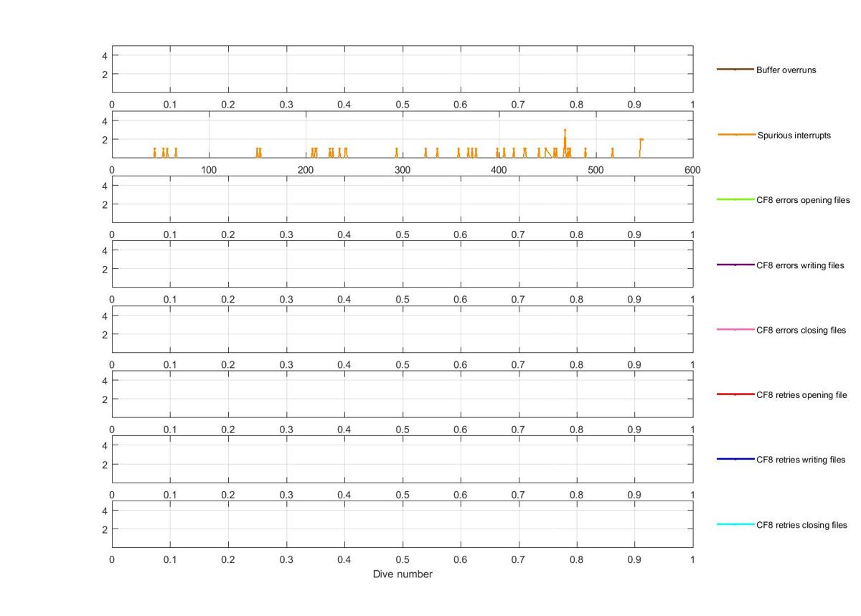Click the "Buffer overruns" legend label
This screenshot has height=616, width=861.
point(786,70)
